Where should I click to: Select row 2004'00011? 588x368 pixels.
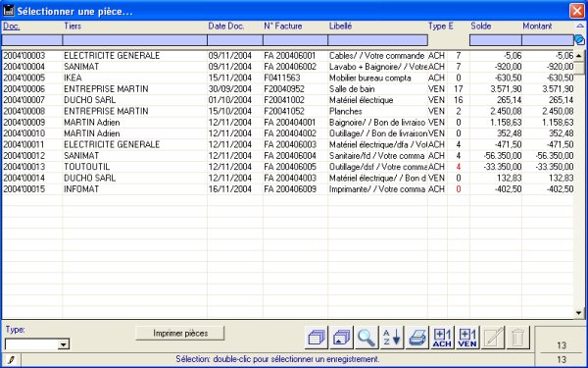(x=287, y=144)
